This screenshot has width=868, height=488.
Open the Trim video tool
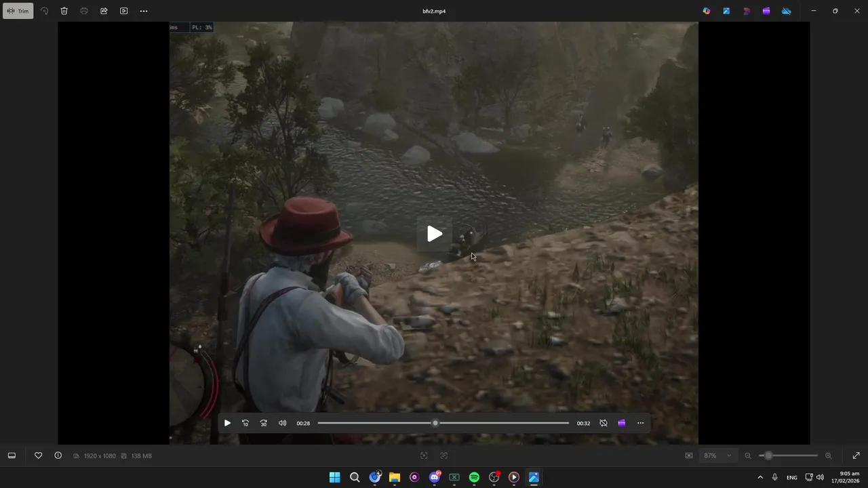(18, 11)
